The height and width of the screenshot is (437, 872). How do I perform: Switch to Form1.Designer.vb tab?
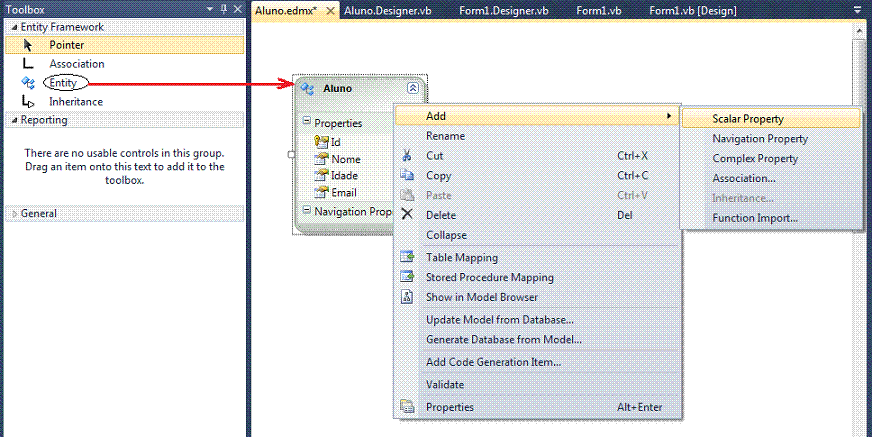(503, 11)
